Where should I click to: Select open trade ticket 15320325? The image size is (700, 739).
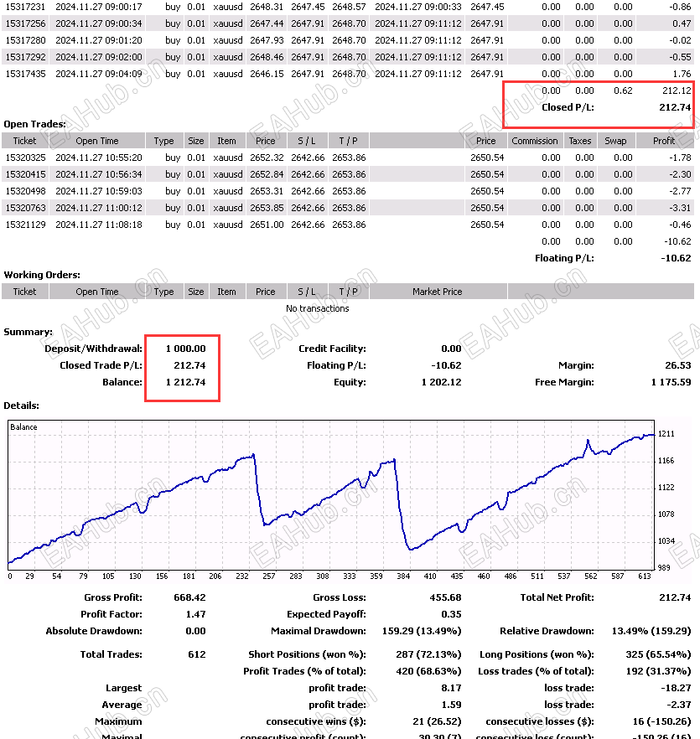coord(25,158)
